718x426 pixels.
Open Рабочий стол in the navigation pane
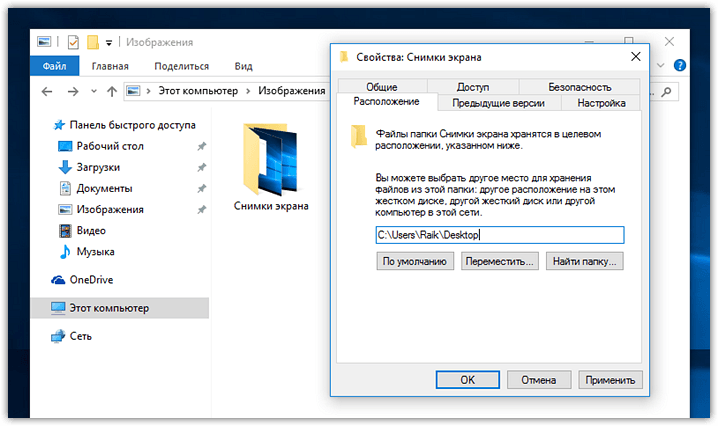(110, 146)
